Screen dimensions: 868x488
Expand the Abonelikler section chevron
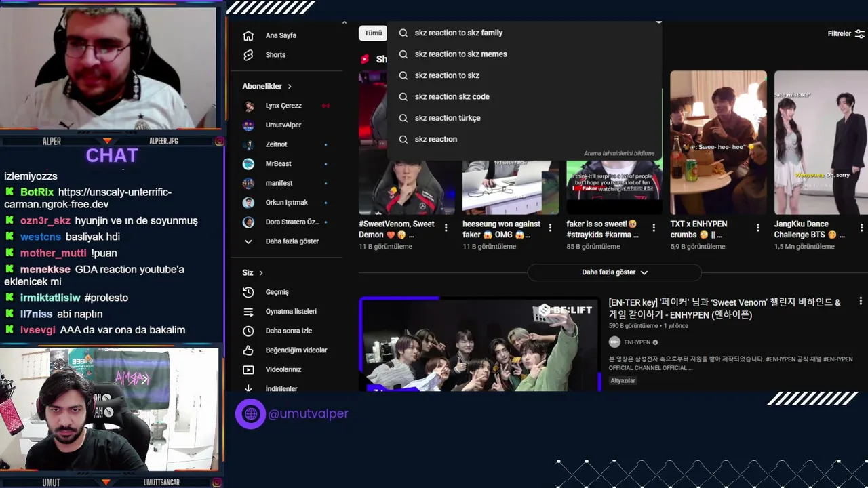pos(290,87)
